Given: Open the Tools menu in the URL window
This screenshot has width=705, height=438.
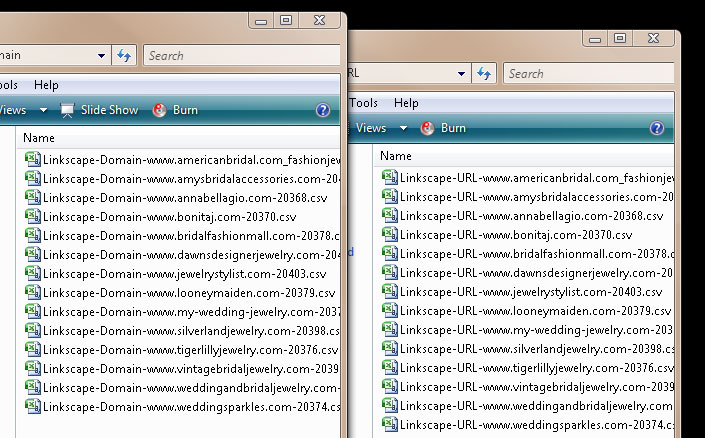Looking at the screenshot, I should coord(363,103).
